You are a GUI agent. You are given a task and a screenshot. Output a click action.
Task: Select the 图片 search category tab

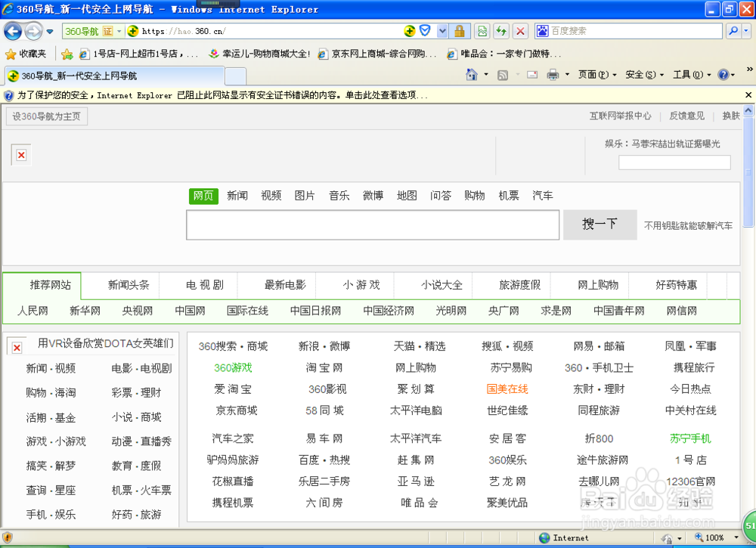305,196
